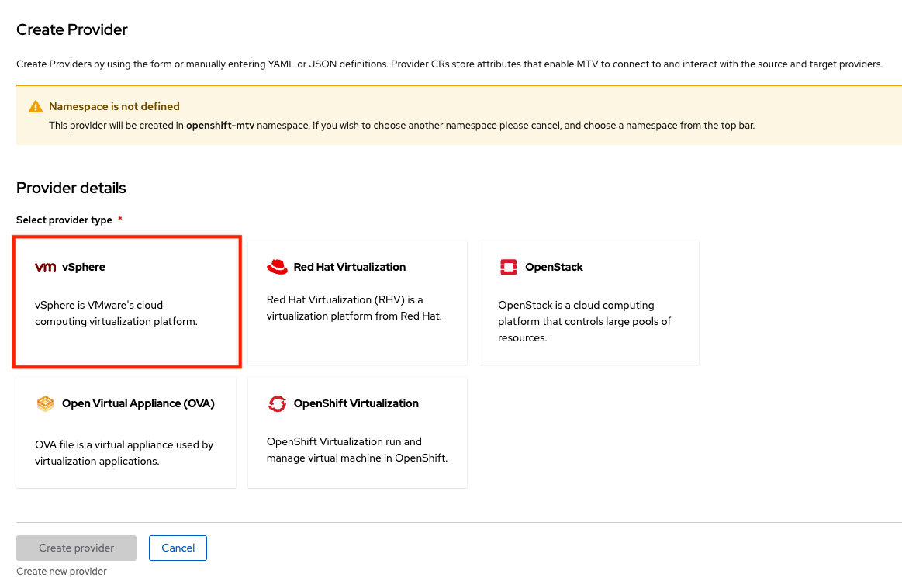Click the VMware vm logo icon
The height and width of the screenshot is (588, 902).
[46, 267]
